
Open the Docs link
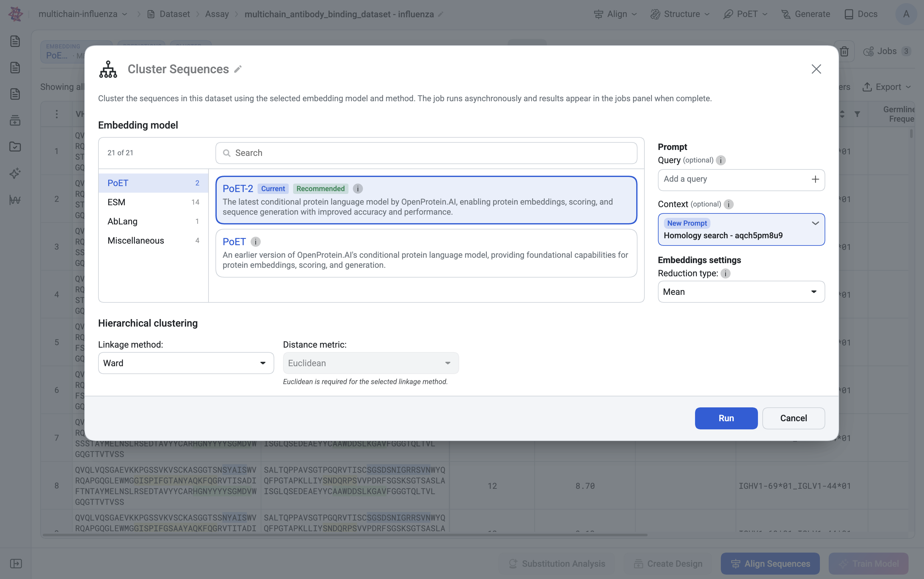[x=861, y=14]
